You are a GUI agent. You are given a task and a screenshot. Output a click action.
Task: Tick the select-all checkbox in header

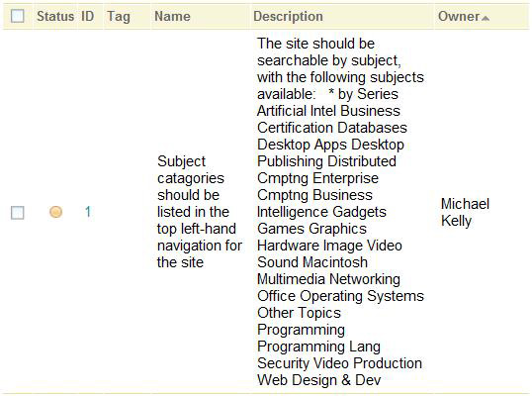coord(17,16)
